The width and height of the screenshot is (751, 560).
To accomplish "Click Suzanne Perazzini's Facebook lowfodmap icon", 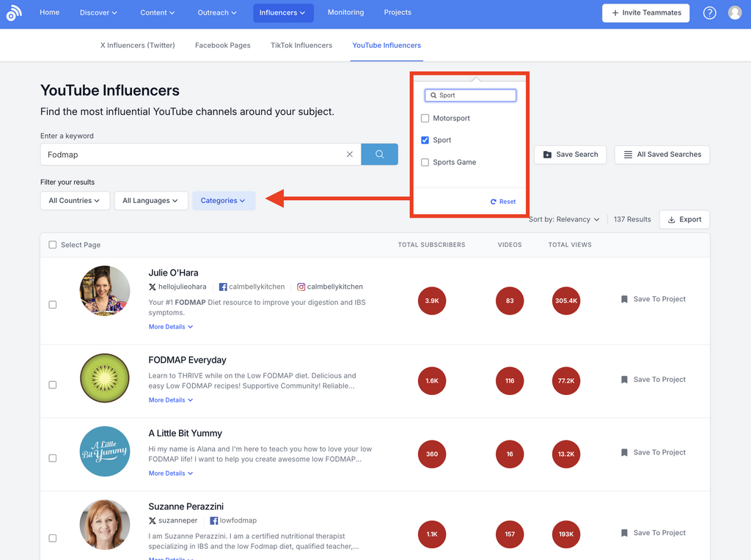I will (214, 521).
